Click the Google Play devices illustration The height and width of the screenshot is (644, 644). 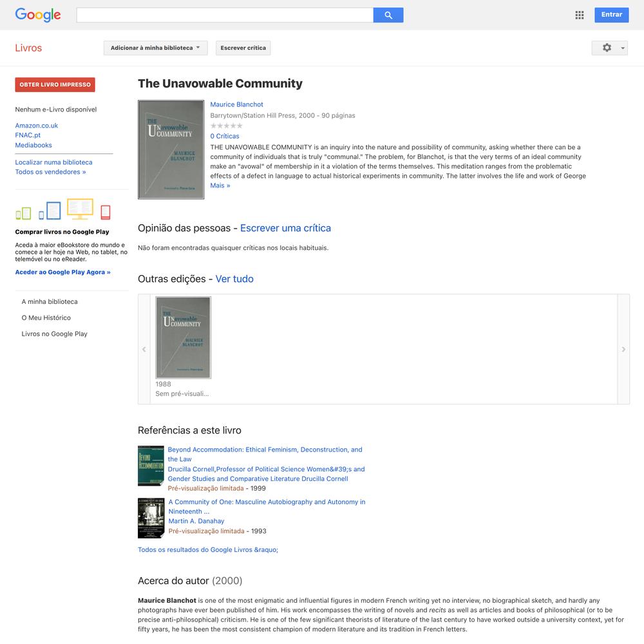tap(63, 209)
